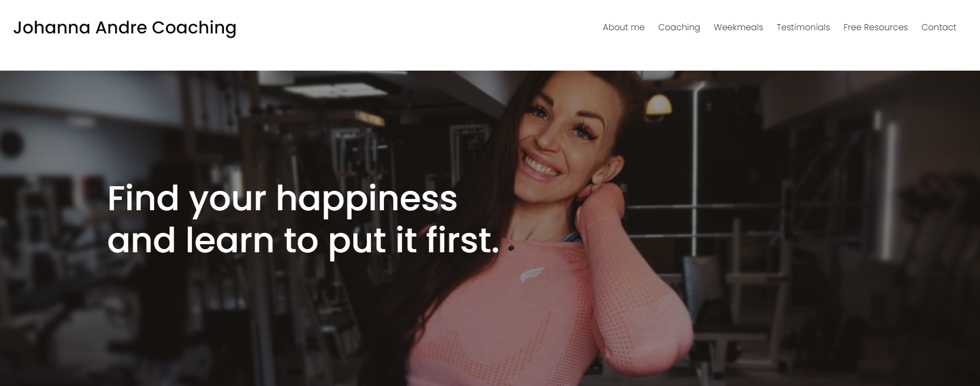Open the About me page
Viewport: 980px width, 386px height.
[623, 27]
